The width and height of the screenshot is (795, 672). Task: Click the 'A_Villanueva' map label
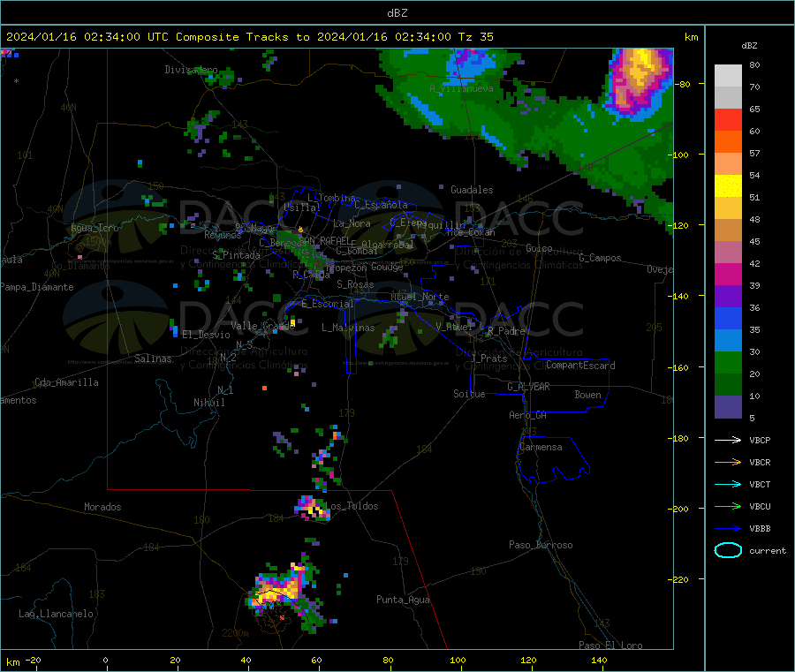pyautogui.click(x=461, y=88)
